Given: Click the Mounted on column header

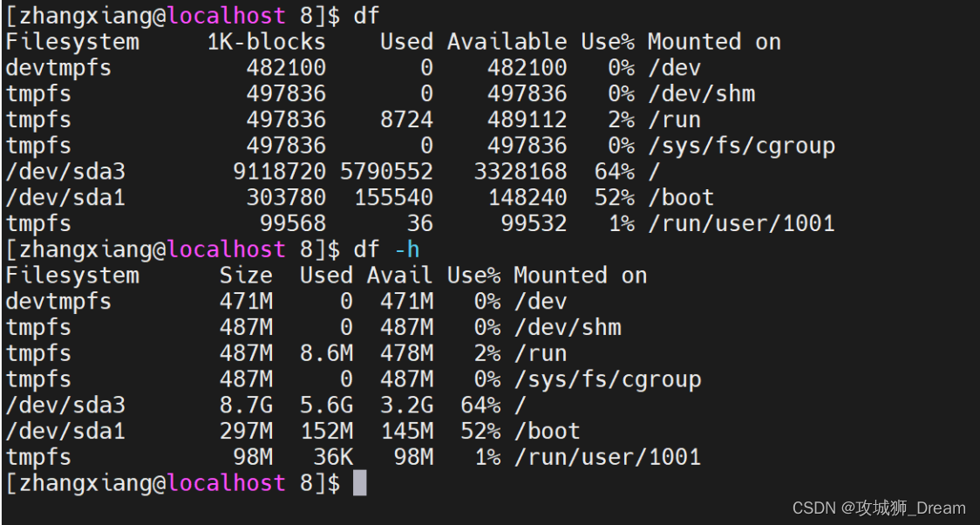Looking at the screenshot, I should 713,41.
